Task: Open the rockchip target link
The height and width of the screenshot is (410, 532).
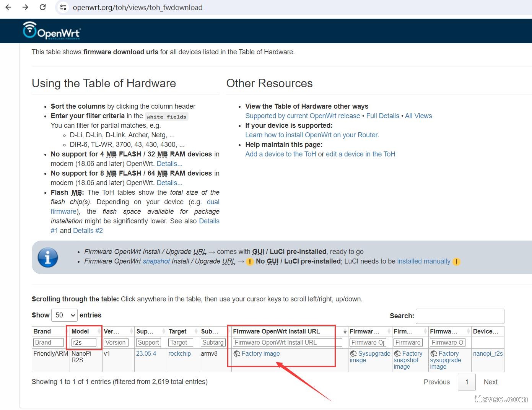Action: pyautogui.click(x=179, y=354)
